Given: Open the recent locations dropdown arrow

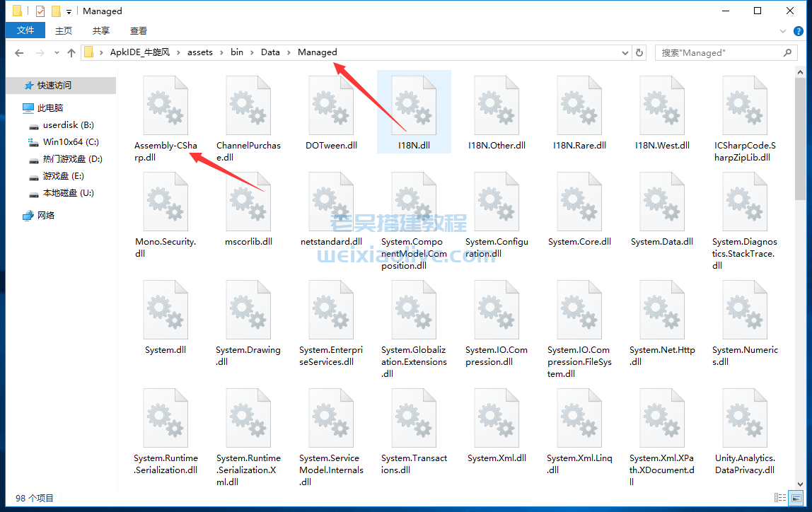Looking at the screenshot, I should coord(57,53).
